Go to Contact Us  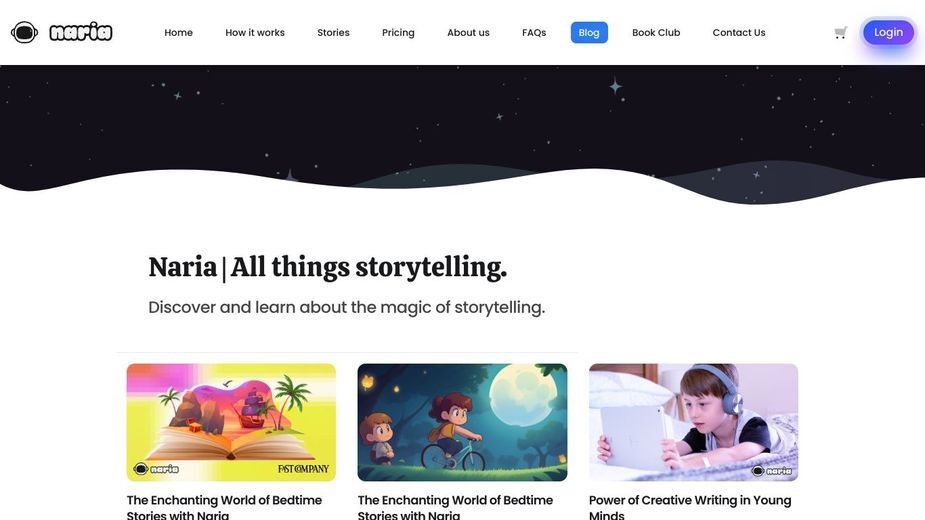739,32
